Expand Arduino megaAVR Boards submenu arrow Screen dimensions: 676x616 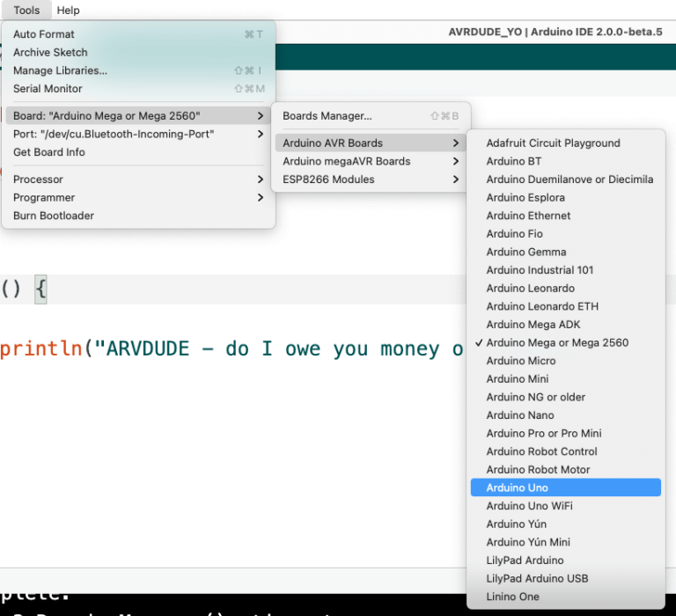tap(456, 161)
